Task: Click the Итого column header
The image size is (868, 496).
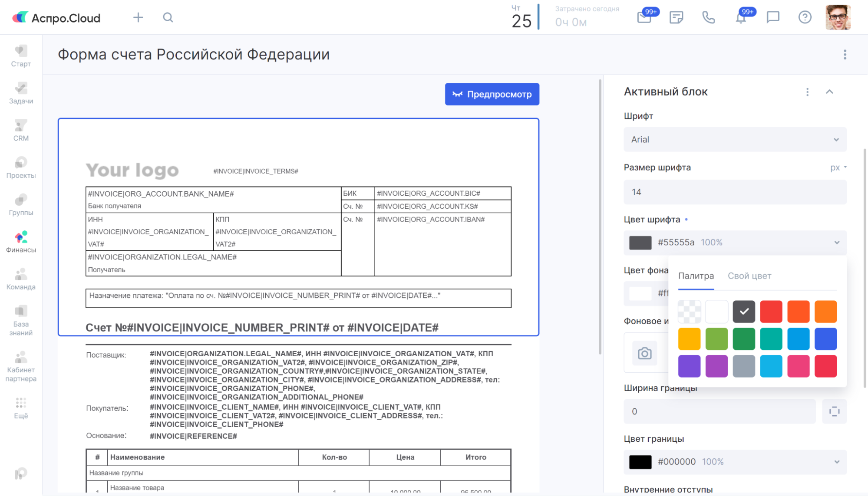Action: (x=475, y=457)
